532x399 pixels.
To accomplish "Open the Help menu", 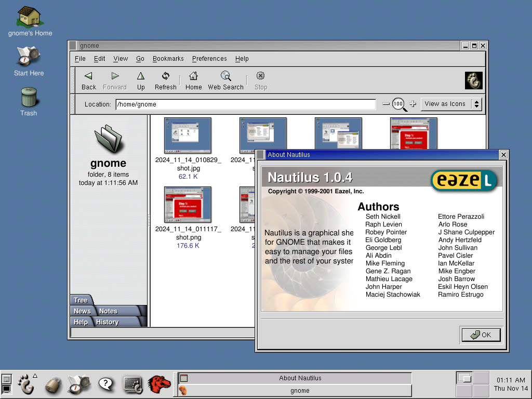I will click(x=242, y=59).
